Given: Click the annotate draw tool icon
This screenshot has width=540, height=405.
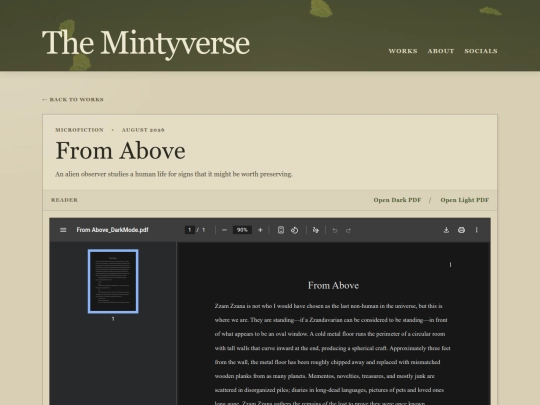Looking at the screenshot, I should click(x=315, y=230).
